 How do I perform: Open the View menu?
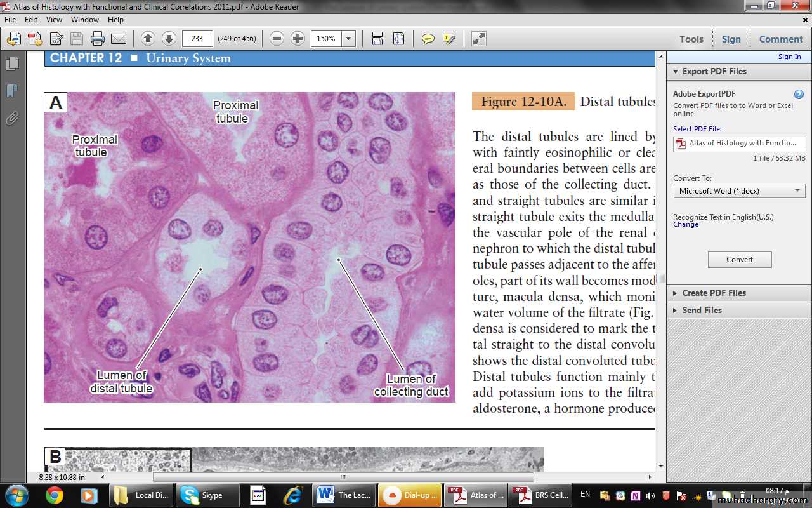tap(54, 20)
